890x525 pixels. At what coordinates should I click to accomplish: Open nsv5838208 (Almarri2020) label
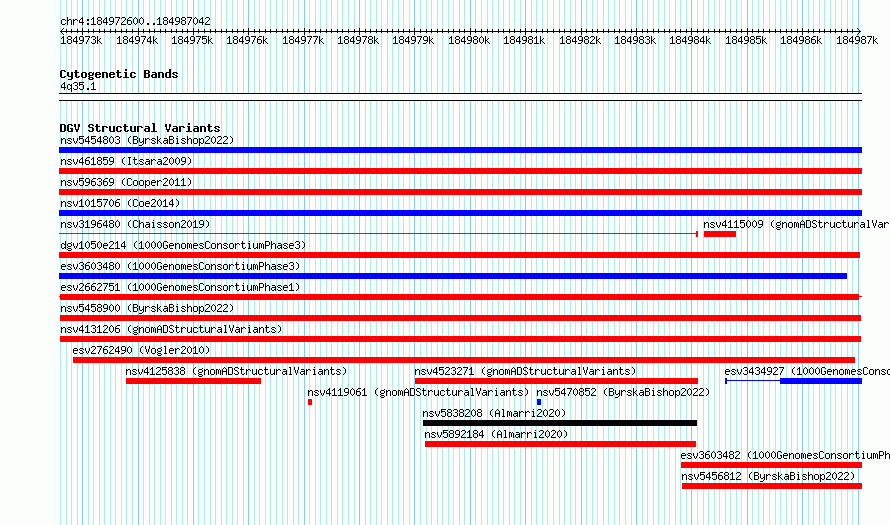[494, 413]
